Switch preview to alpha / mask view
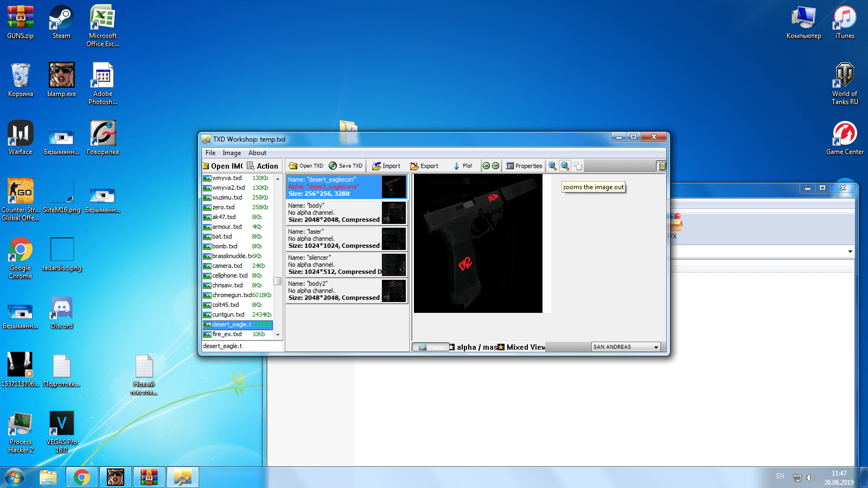Viewport: 868px width, 488px height. (473, 347)
